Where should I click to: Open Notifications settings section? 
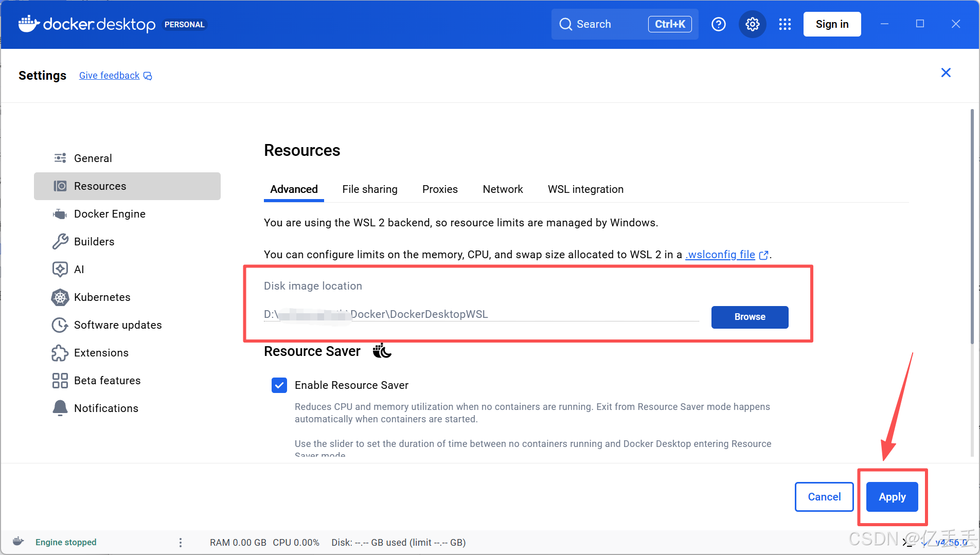point(127,408)
